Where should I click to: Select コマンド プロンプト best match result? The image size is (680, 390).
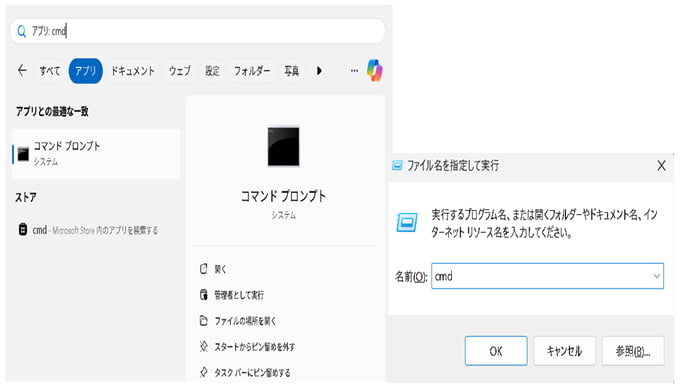point(96,154)
